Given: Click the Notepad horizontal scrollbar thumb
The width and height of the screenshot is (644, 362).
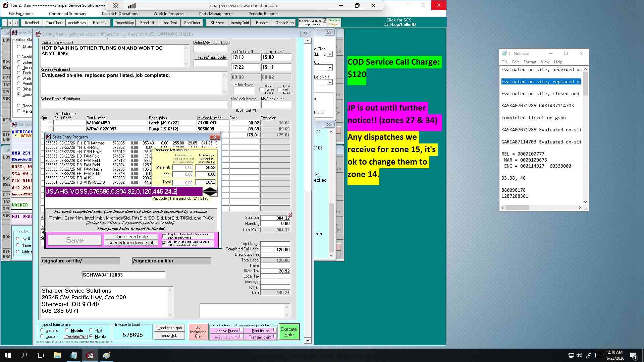Looking at the screenshot, I should coord(518,208).
